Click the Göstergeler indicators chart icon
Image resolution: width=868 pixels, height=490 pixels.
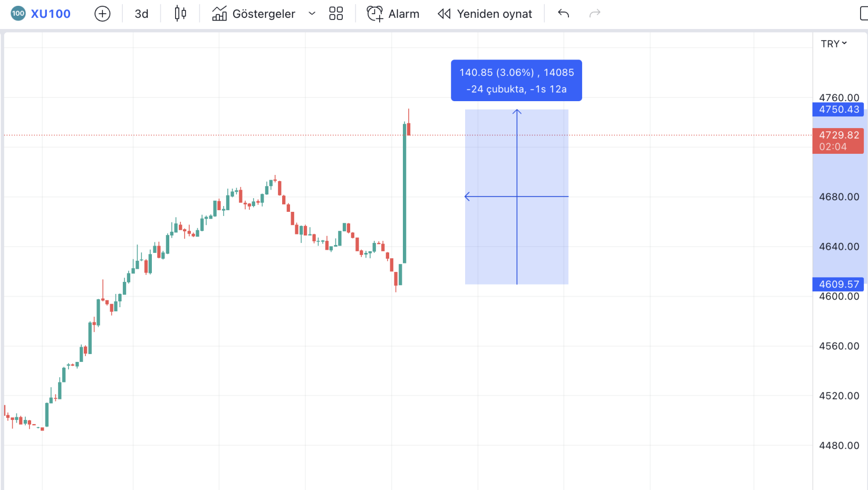(x=219, y=14)
